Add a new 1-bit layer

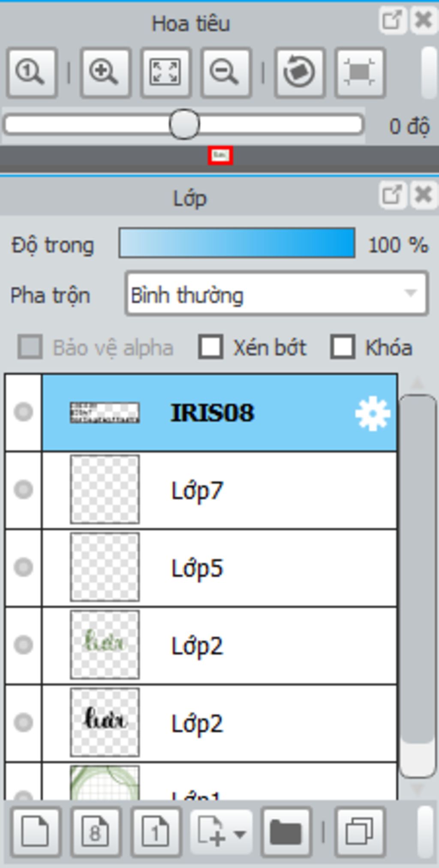[x=156, y=832]
